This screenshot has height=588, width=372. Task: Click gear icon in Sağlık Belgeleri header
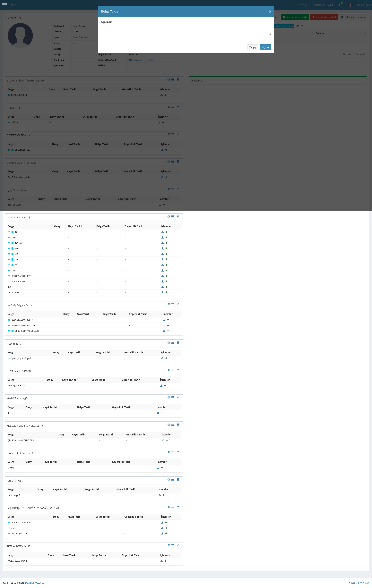click(x=169, y=507)
